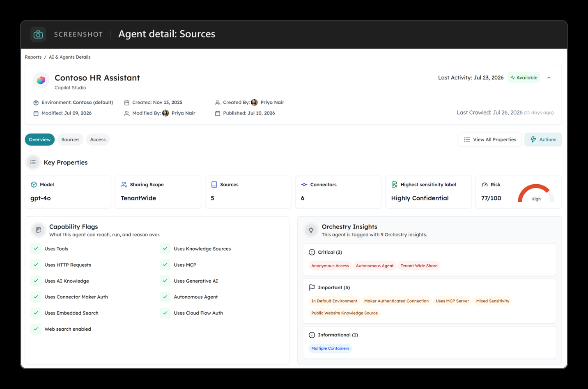Click the Uses Embedded Search checkmark
This screenshot has height=389, width=588.
pyautogui.click(x=36, y=313)
